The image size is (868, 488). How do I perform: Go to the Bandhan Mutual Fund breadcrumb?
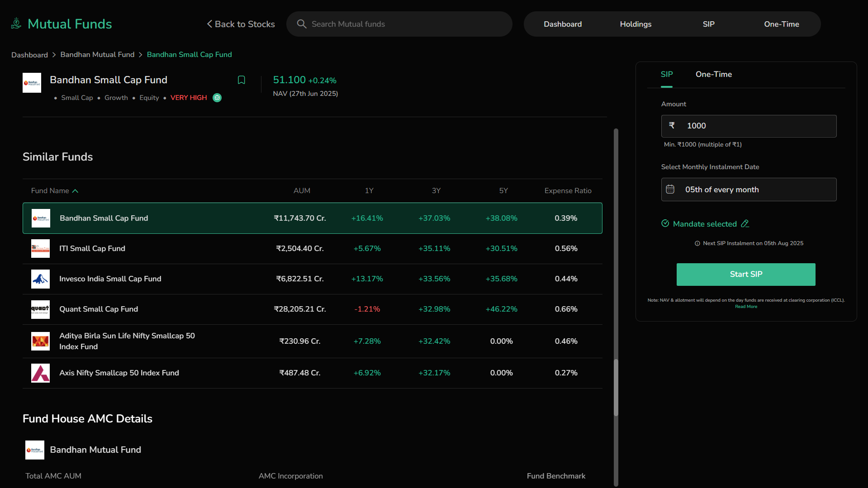[x=97, y=55]
